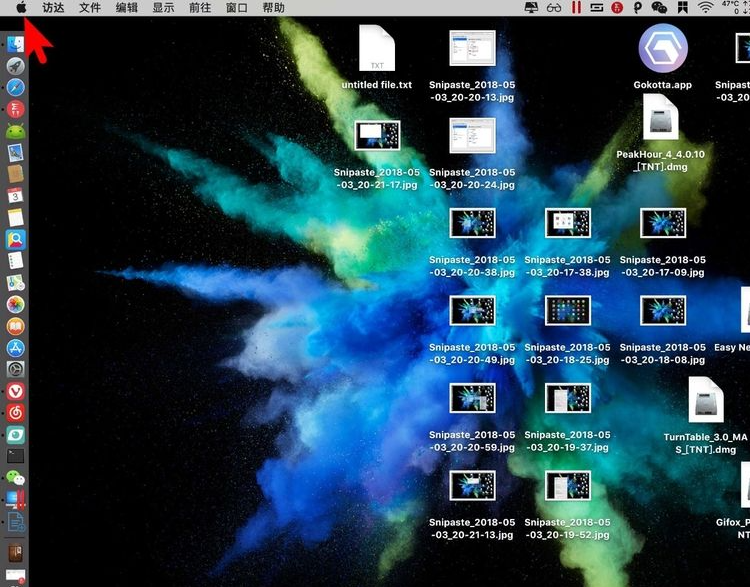Image resolution: width=750 pixels, height=587 pixels.
Task: Open the Apple menu
Action: (21, 8)
